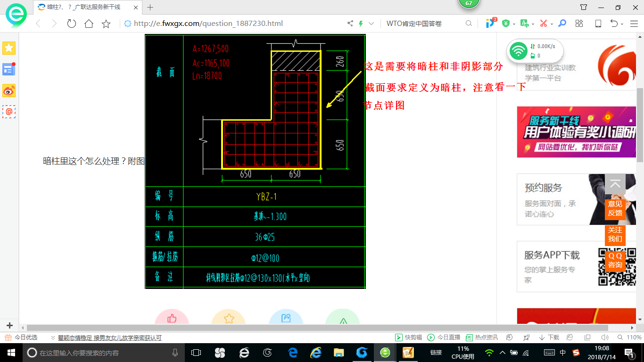Open 今日优选 in the status bar

coord(21,337)
